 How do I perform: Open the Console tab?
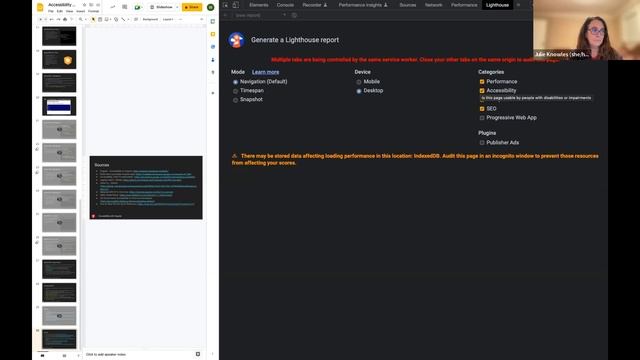(285, 5)
